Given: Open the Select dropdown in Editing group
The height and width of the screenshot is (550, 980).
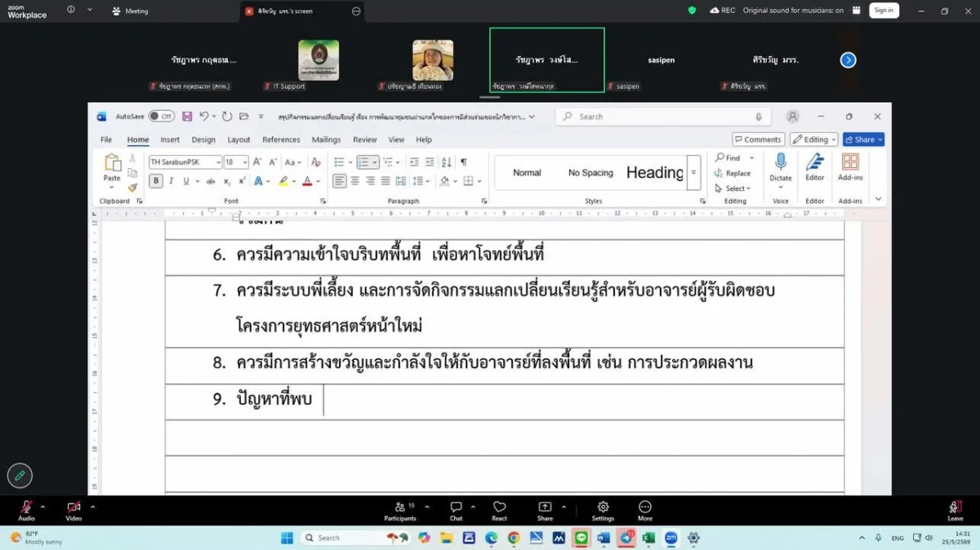Looking at the screenshot, I should (x=733, y=189).
